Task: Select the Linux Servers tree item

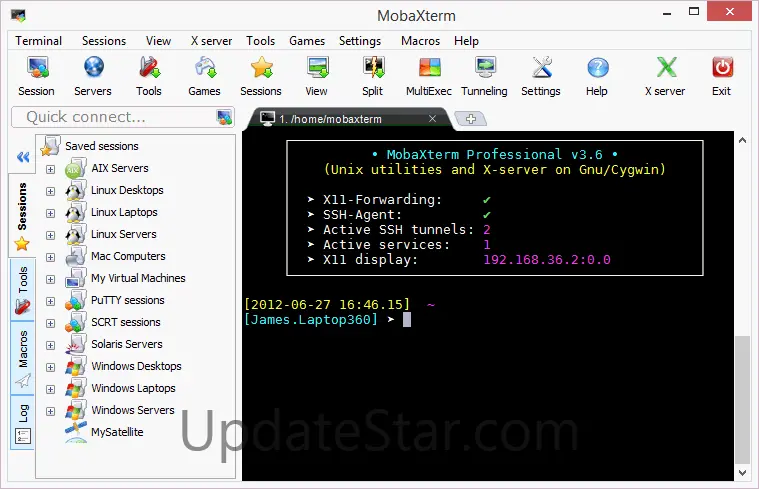Action: tap(123, 234)
